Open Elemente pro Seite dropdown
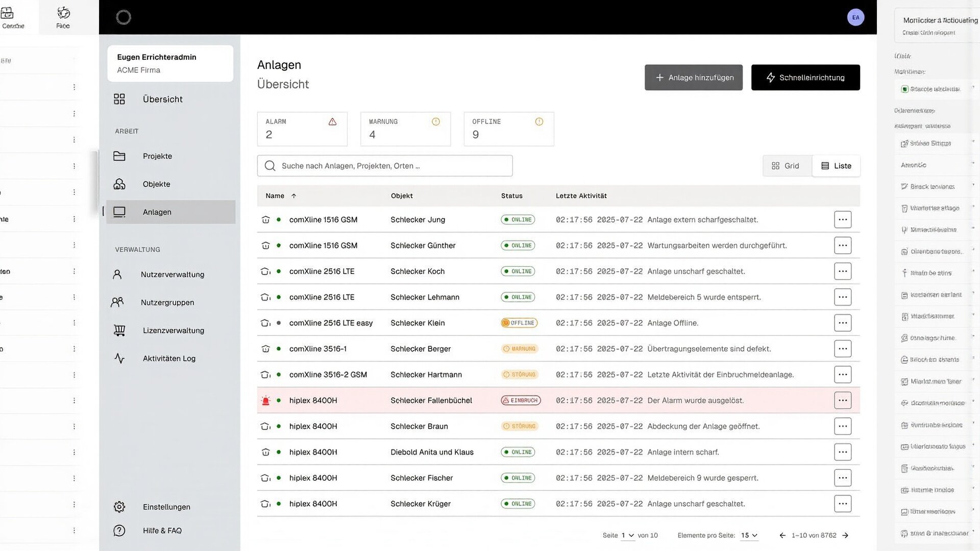Image resolution: width=980 pixels, height=551 pixels. pos(749,535)
